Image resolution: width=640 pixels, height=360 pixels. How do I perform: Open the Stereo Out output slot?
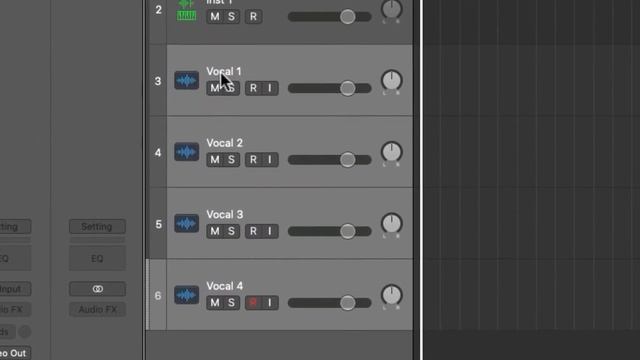coord(15,353)
